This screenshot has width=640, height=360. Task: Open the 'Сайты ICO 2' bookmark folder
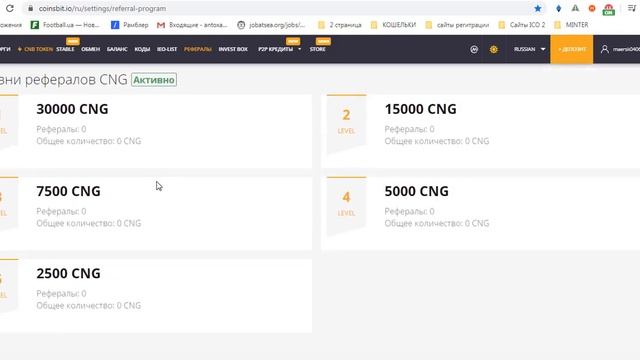522,25
